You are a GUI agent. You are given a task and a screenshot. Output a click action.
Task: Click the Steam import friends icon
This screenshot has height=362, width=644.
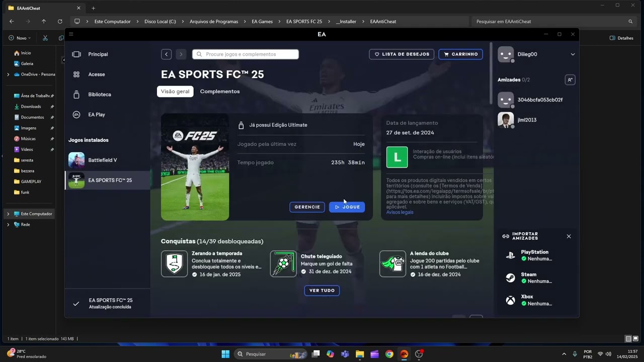[510, 278]
